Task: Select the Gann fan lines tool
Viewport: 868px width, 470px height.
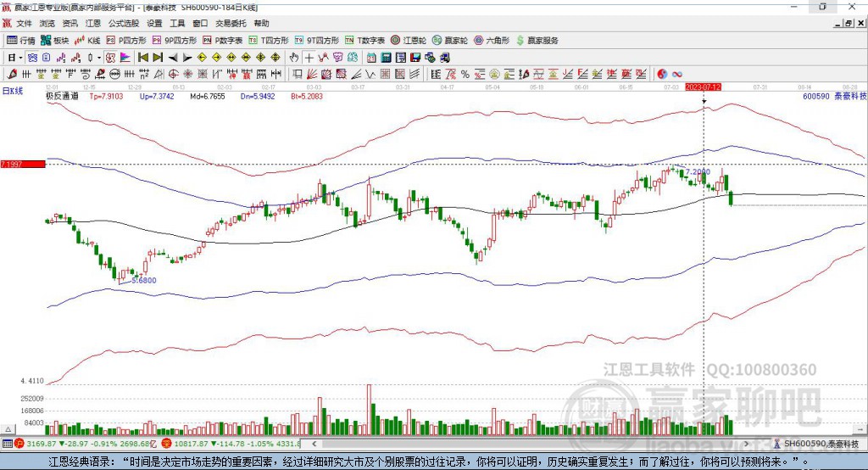Action: tap(311, 74)
